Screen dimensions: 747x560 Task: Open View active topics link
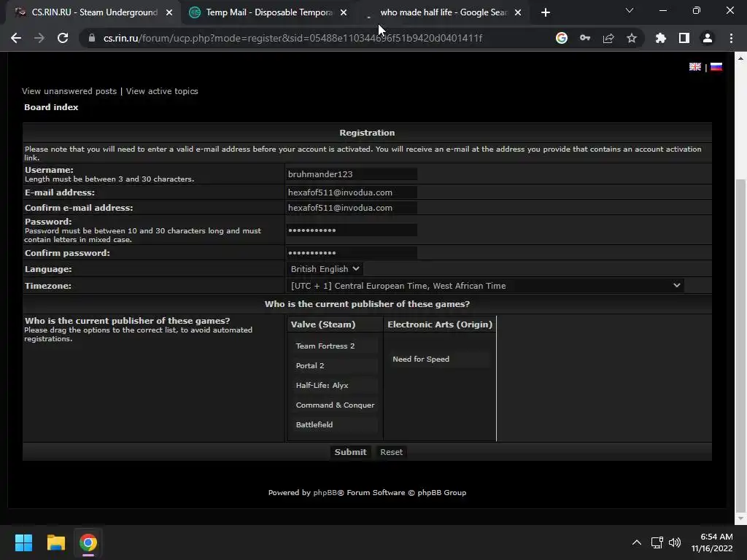[x=162, y=91]
